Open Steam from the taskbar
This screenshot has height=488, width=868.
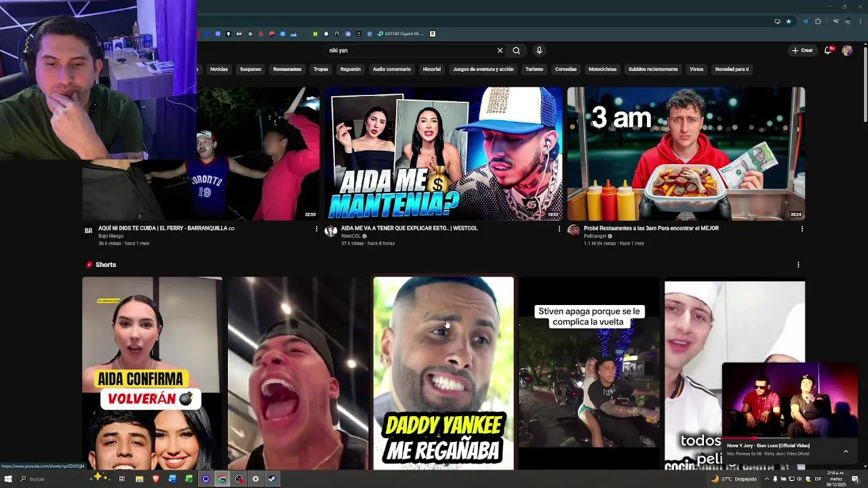tap(272, 479)
